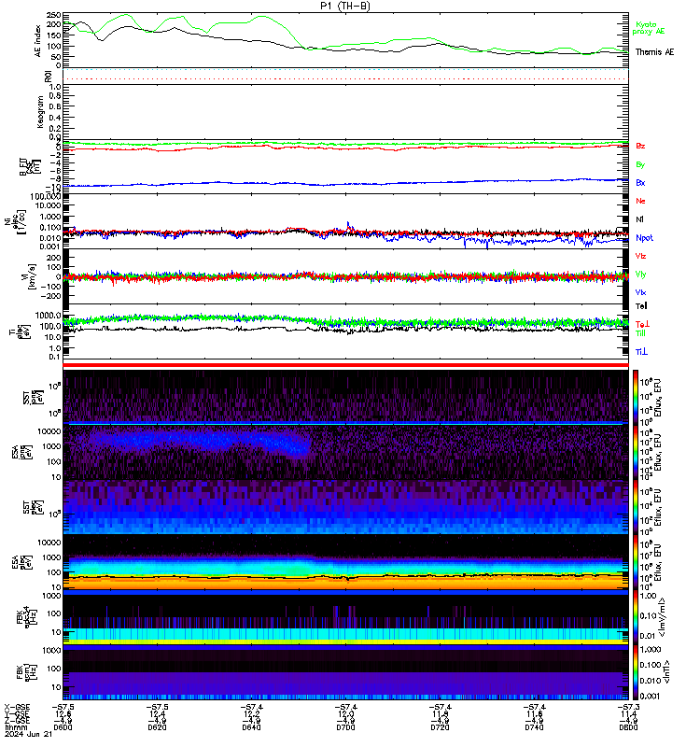Click the 0740 time tick label
Viewport: 700px width, 747px height.
534,727
